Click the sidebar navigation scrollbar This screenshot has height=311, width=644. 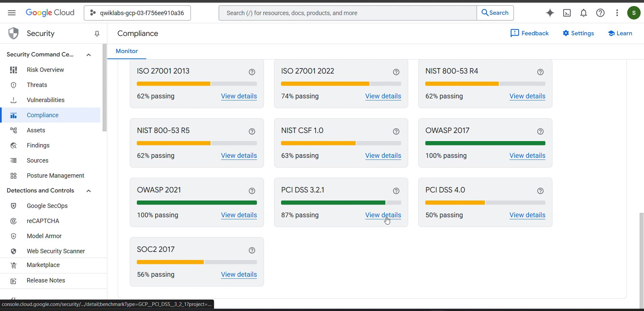coord(104,88)
